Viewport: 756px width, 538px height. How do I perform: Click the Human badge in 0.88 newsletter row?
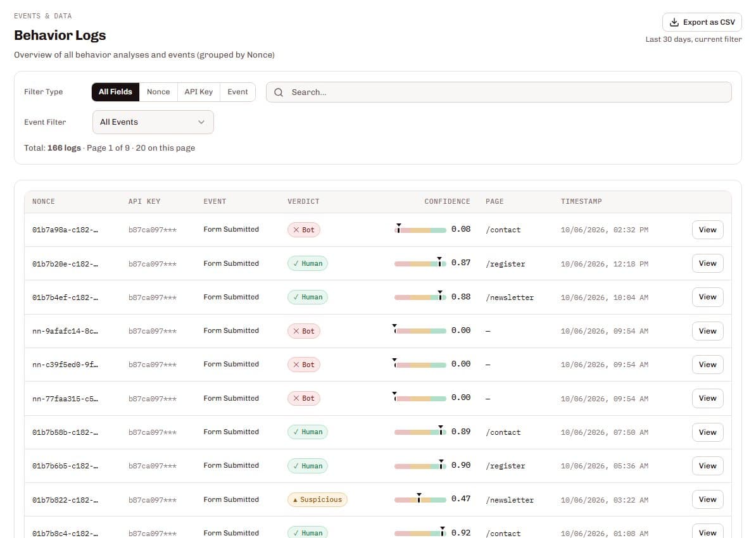pos(308,297)
